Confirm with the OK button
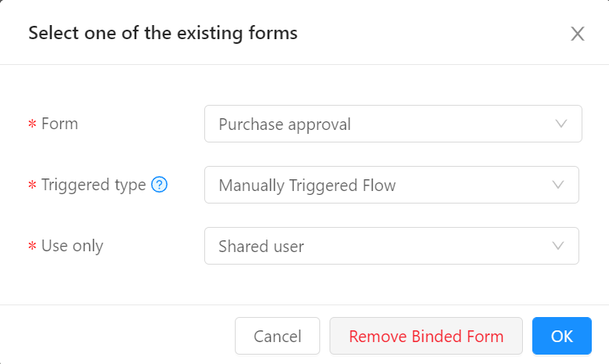 tap(561, 336)
